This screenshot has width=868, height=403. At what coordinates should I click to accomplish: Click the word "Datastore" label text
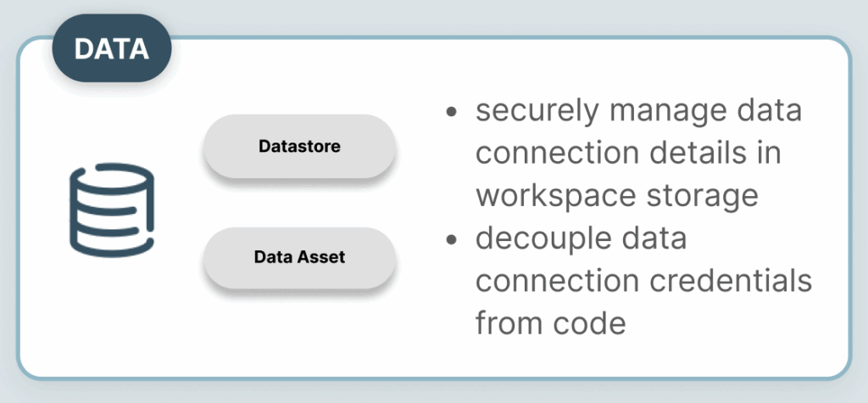[x=299, y=146]
